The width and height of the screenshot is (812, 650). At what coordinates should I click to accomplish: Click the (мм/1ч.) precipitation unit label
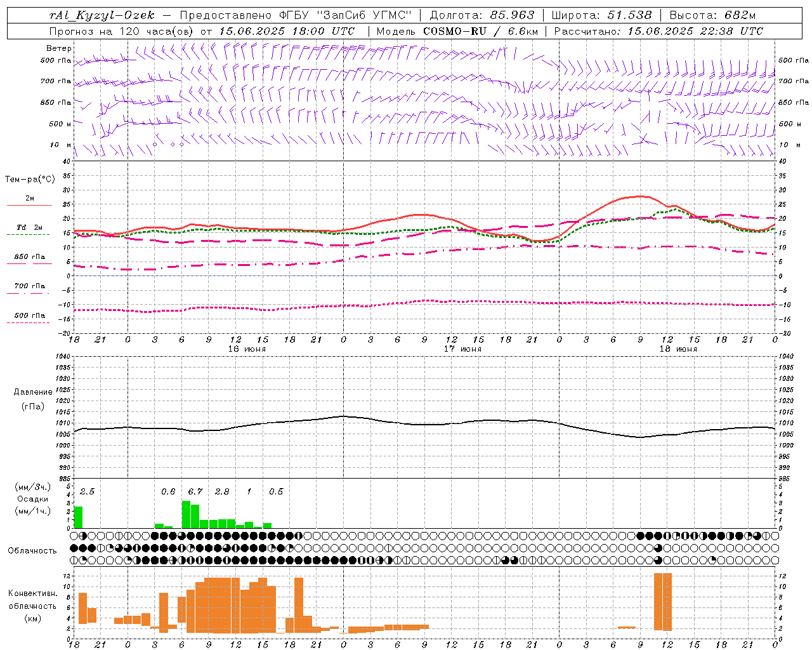click(x=32, y=510)
